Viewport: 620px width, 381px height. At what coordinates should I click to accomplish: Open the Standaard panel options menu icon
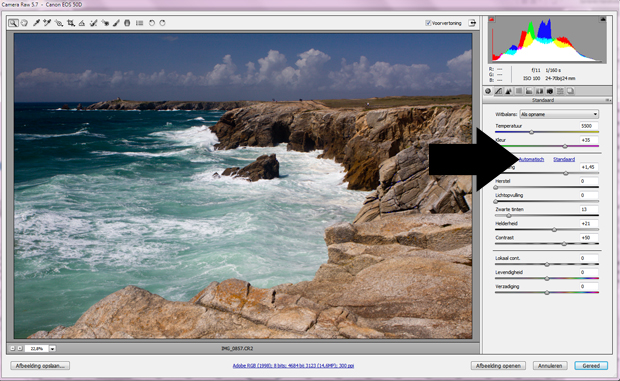[x=608, y=100]
